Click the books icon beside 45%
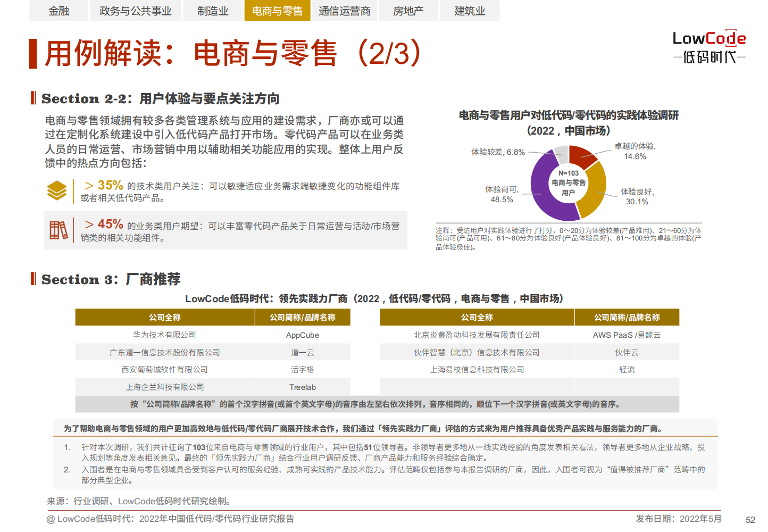 click(59, 230)
